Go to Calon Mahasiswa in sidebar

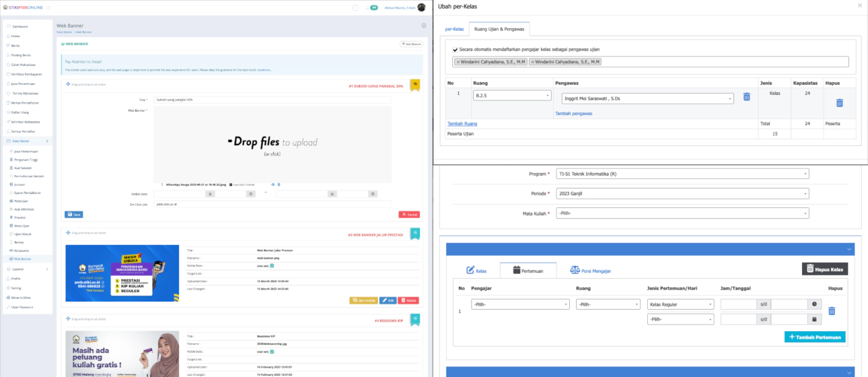pyautogui.click(x=24, y=64)
